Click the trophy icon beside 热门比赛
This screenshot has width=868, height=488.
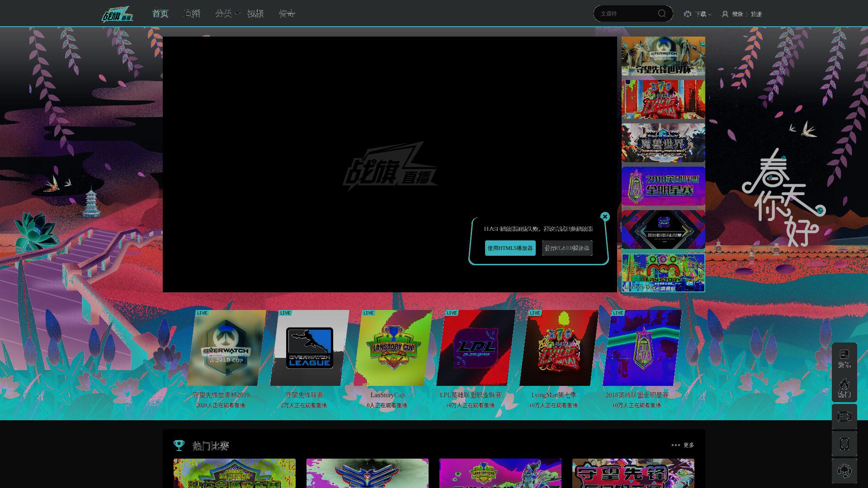tap(179, 446)
